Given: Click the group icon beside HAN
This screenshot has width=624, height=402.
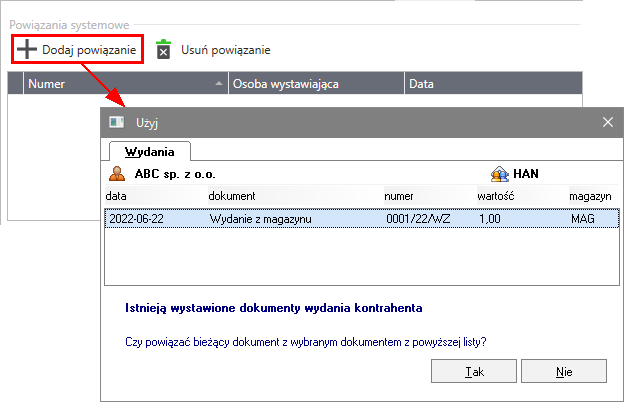Looking at the screenshot, I should [x=500, y=174].
